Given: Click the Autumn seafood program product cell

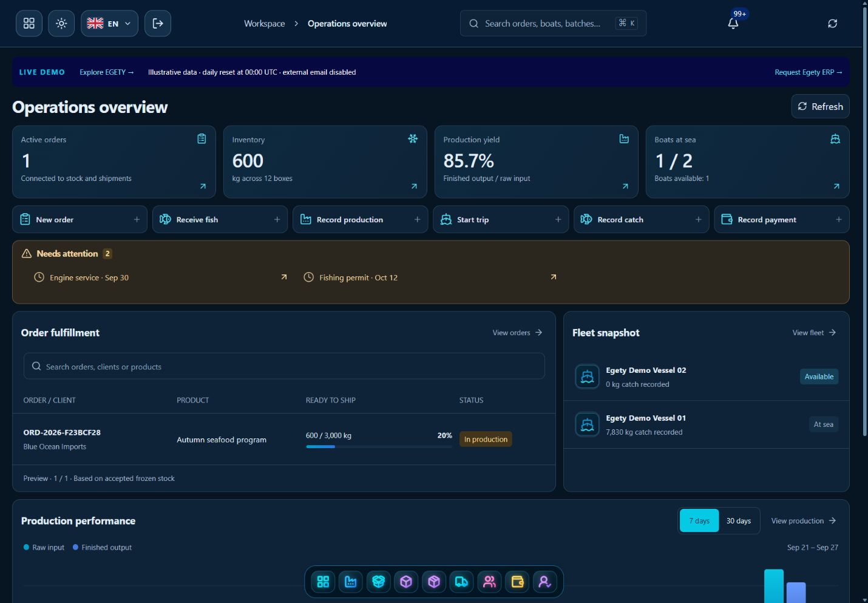Looking at the screenshot, I should (x=222, y=440).
